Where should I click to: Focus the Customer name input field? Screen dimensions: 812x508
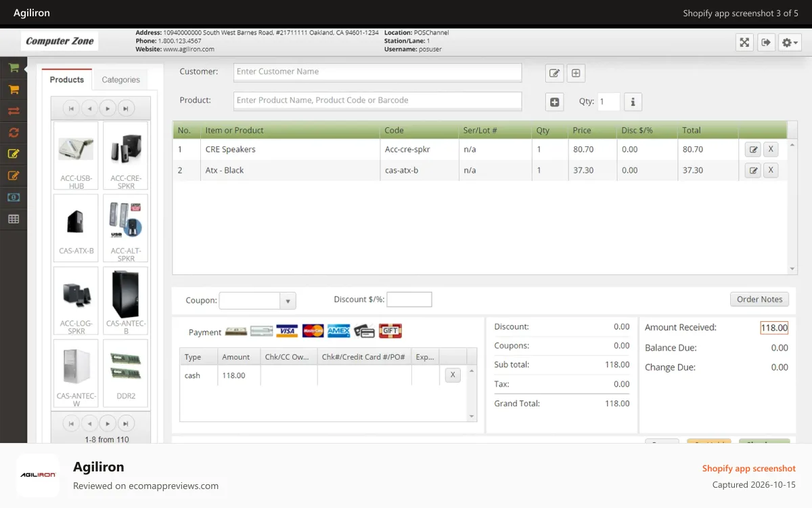tap(378, 72)
